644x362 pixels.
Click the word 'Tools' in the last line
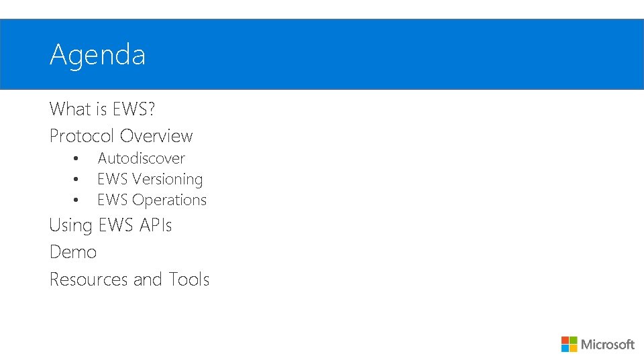[x=189, y=280]
